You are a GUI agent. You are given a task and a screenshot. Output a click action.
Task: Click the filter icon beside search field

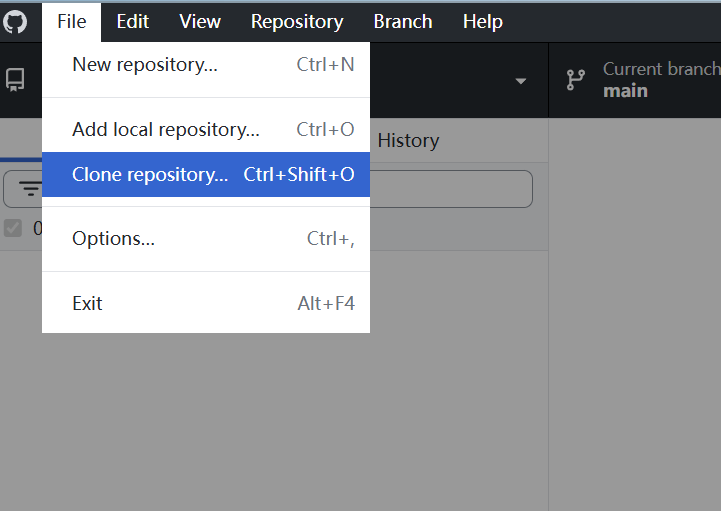click(x=30, y=189)
